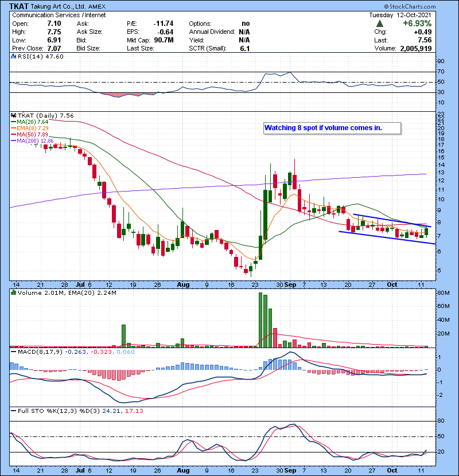The image size is (459, 476).
Task: Click the bottom axis Sep date label
Action: click(290, 470)
